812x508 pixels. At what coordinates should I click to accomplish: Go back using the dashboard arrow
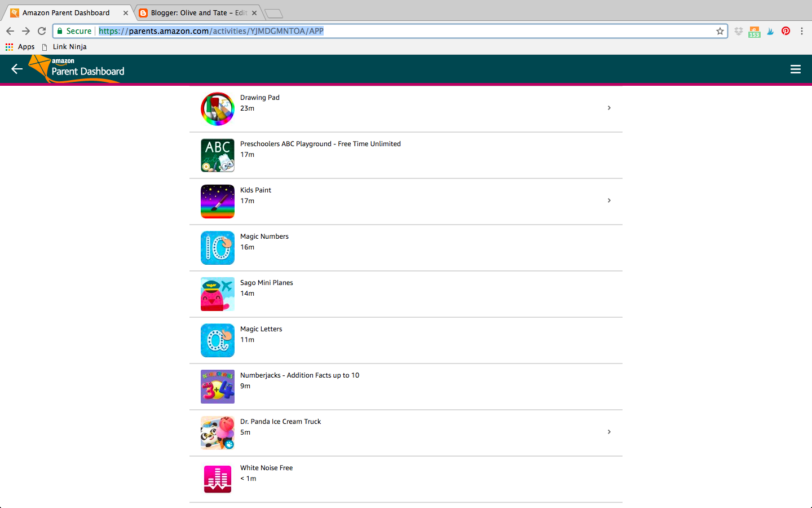coord(17,69)
